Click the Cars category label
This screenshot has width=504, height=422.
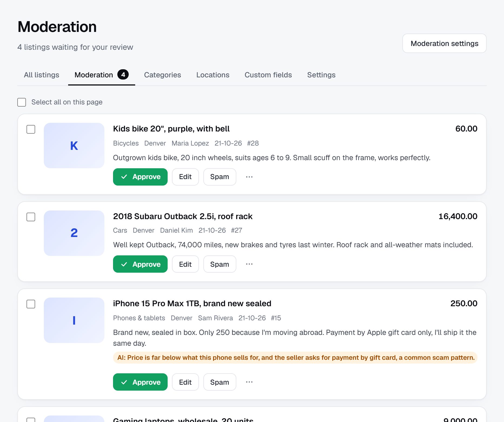[120, 230]
